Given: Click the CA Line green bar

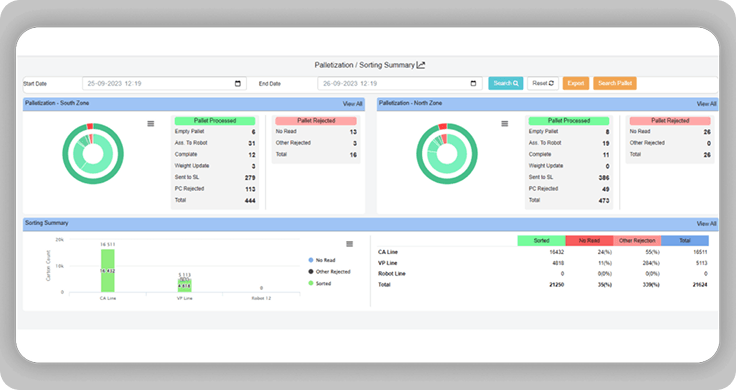Looking at the screenshot, I should click(107, 271).
